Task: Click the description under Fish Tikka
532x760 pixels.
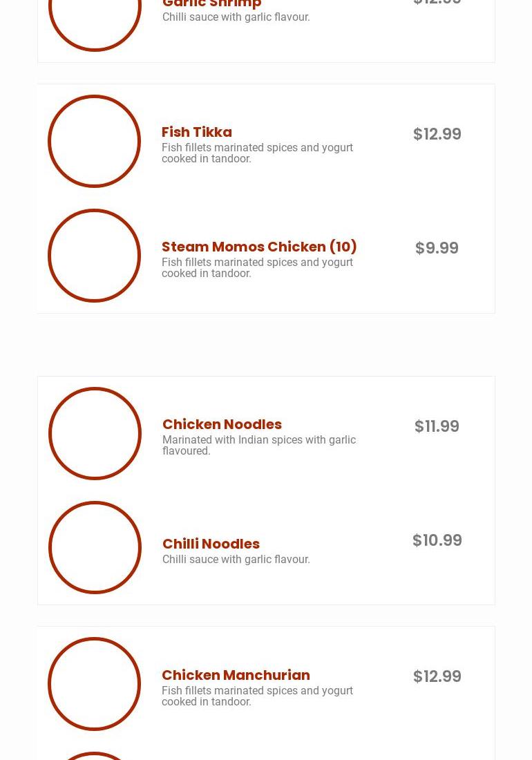Action: point(257,153)
